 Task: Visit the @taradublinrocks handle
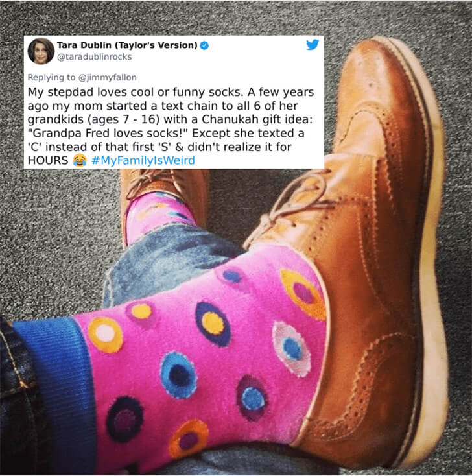click(95, 57)
